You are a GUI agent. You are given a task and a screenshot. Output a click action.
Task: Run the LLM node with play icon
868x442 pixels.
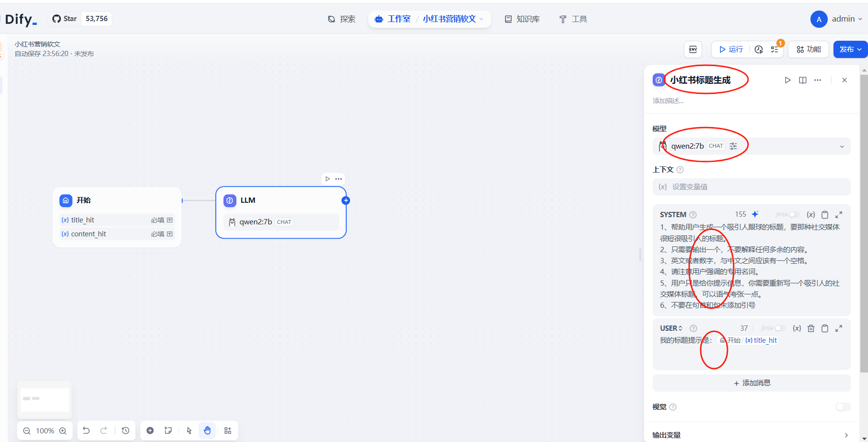pos(787,80)
